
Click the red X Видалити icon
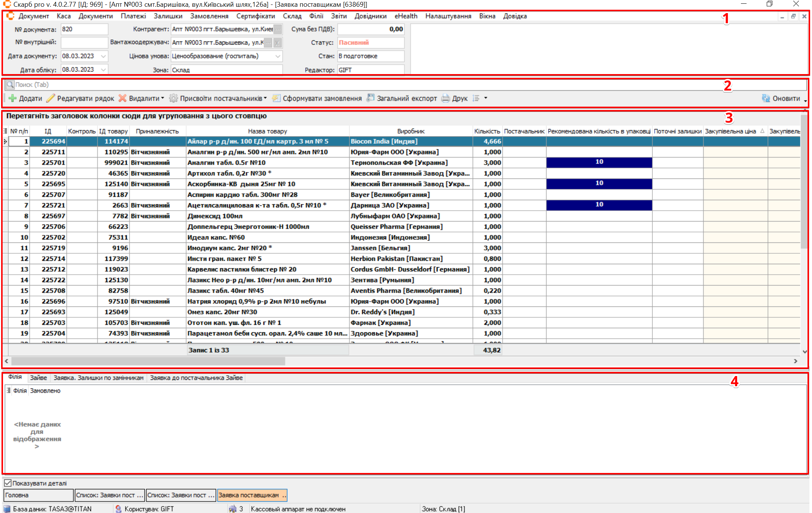tap(122, 98)
